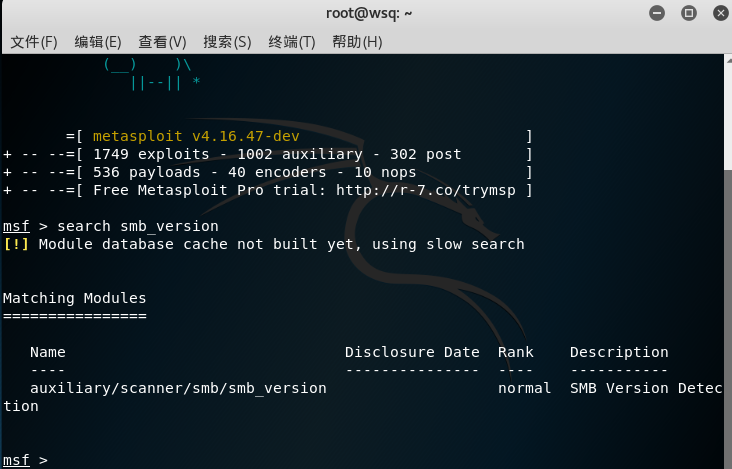This screenshot has height=469, width=732.
Task: Click the http://r-7.co/trymsp link
Action: [426, 190]
